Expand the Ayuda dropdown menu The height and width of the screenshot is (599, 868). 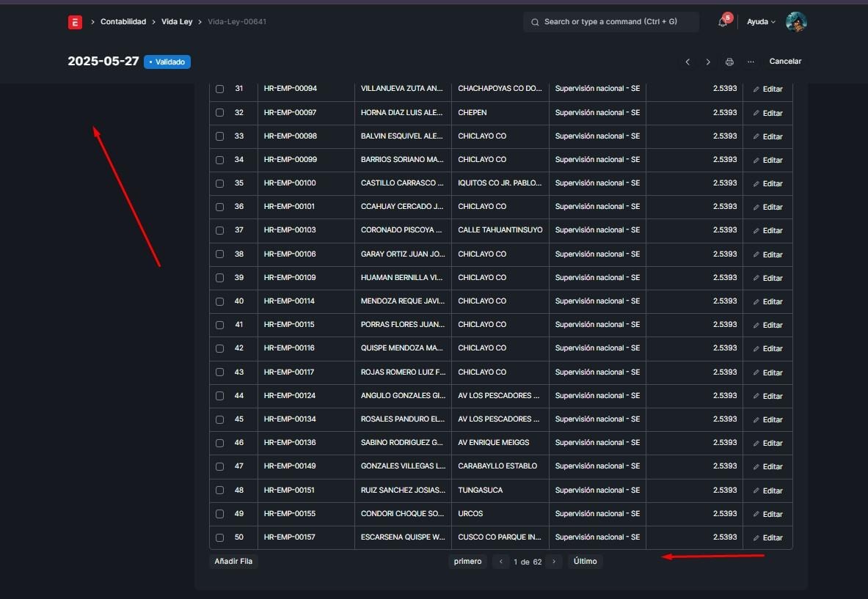tap(761, 22)
